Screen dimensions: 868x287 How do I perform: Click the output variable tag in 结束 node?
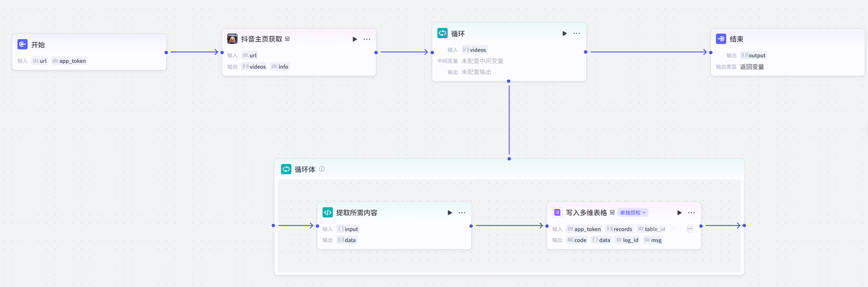[x=753, y=56]
